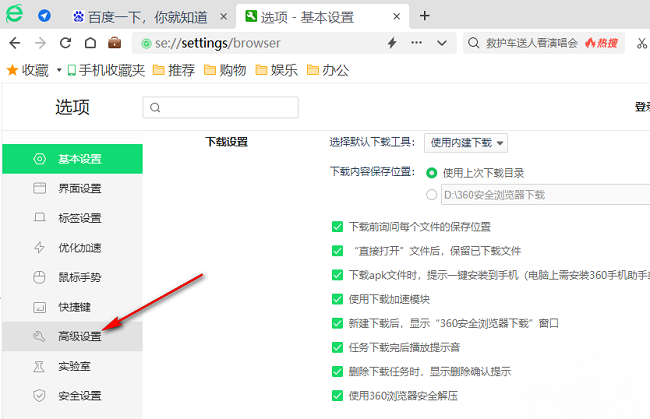Open the three-dots more menu in address bar
650x419 pixels.
416,43
